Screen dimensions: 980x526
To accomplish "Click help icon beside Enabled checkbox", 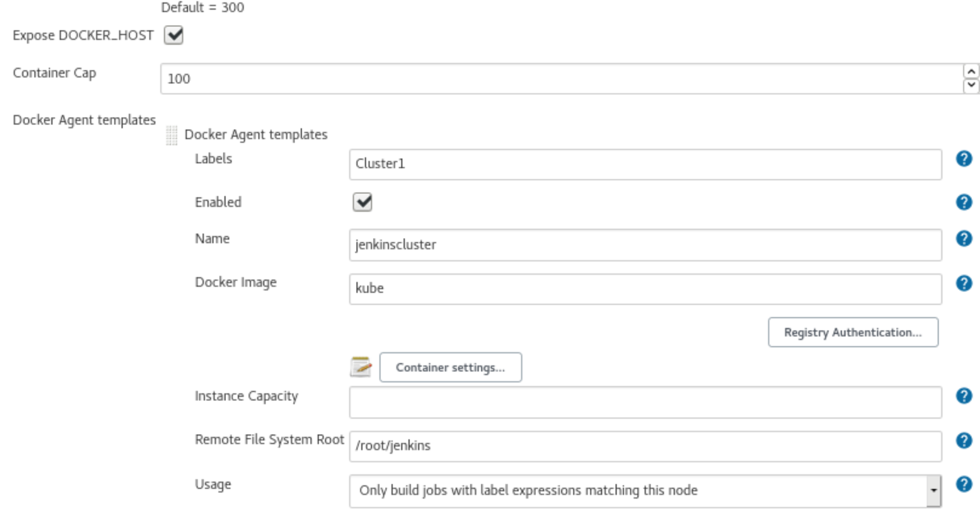I will point(962,202).
